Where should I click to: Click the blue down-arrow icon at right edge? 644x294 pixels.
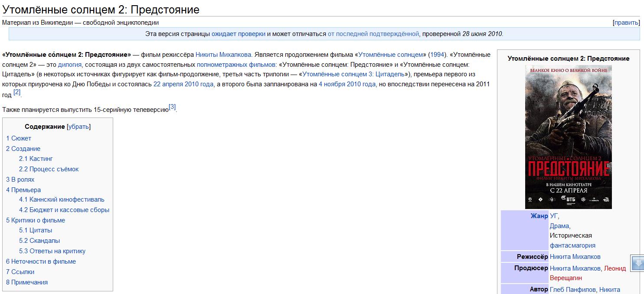coord(638,263)
